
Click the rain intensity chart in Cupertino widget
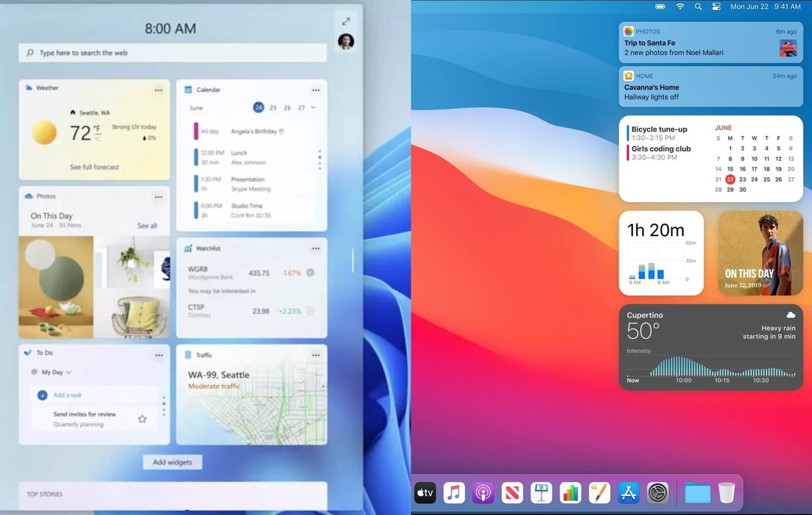[710, 366]
